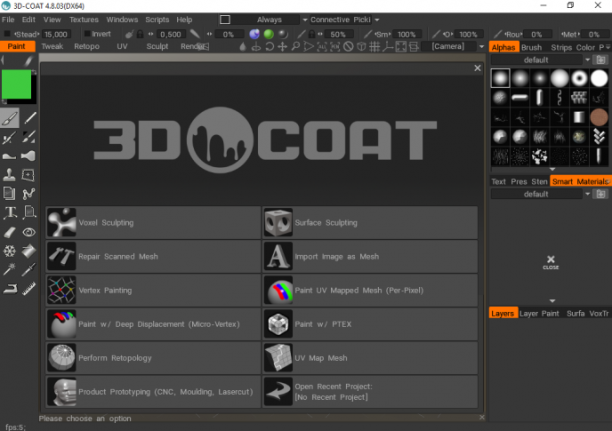Select the stamp tool in left toolbar
Screen dimensions: 612x431
point(9,175)
